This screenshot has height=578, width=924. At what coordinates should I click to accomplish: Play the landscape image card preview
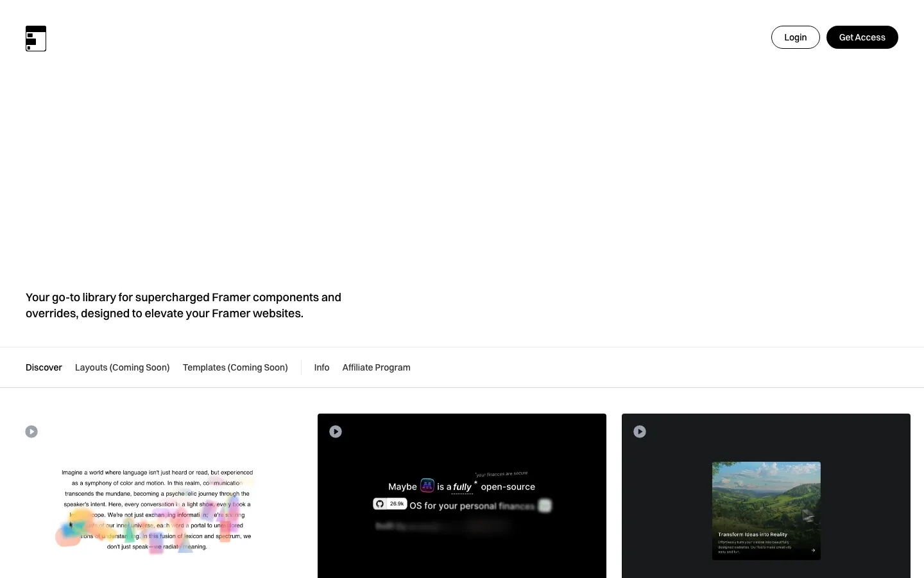click(x=640, y=432)
